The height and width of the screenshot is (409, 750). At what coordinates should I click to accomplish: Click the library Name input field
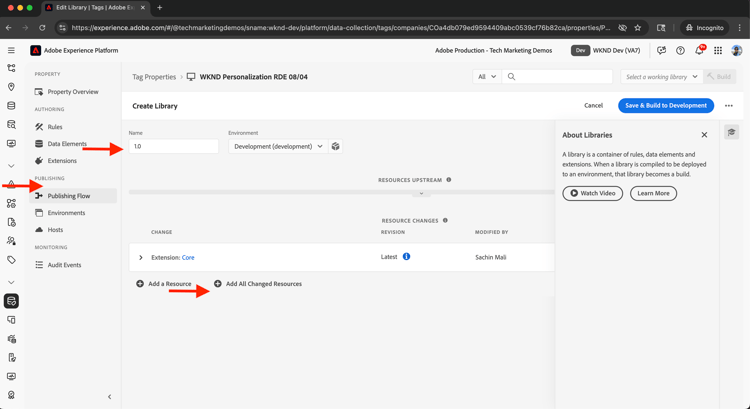[x=173, y=146]
